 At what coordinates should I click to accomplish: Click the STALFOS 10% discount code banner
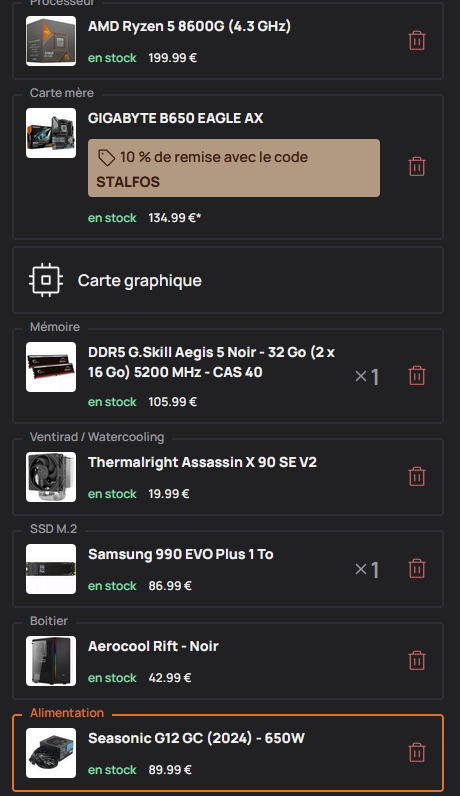pyautogui.click(x=234, y=168)
